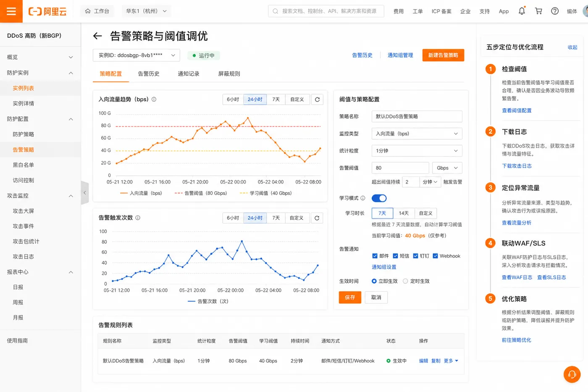Viewport: 588px width, 392px height.
Task: Click the notification bell icon
Action: pyautogui.click(x=522, y=11)
